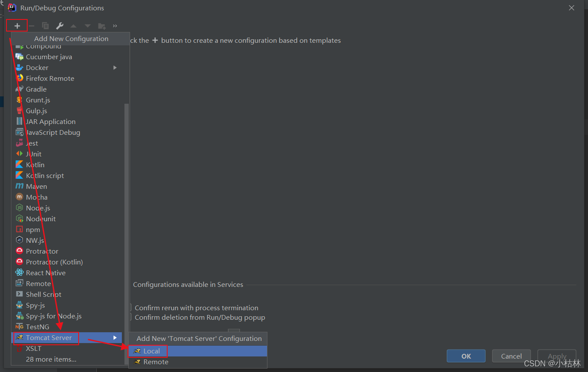Open the wrench edit templates icon
The width and height of the screenshot is (588, 372).
coord(60,26)
